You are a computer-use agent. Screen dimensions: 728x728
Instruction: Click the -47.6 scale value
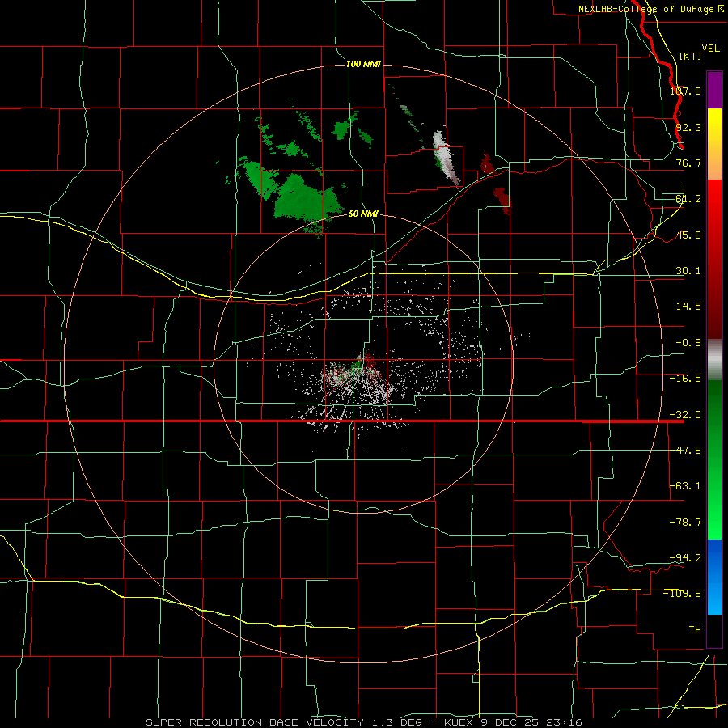pos(686,451)
